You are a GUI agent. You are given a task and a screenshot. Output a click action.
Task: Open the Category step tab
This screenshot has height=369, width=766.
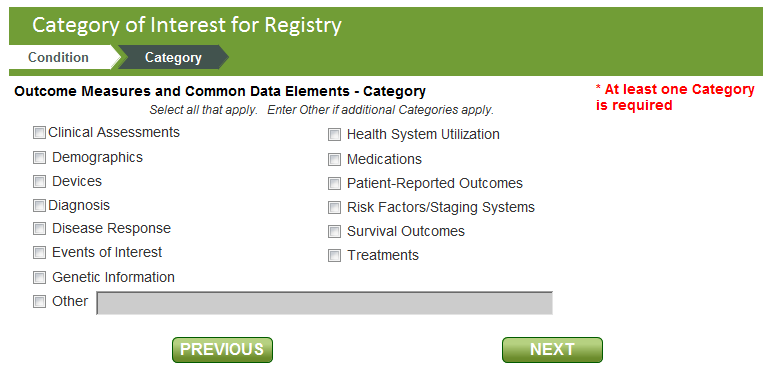(x=173, y=57)
